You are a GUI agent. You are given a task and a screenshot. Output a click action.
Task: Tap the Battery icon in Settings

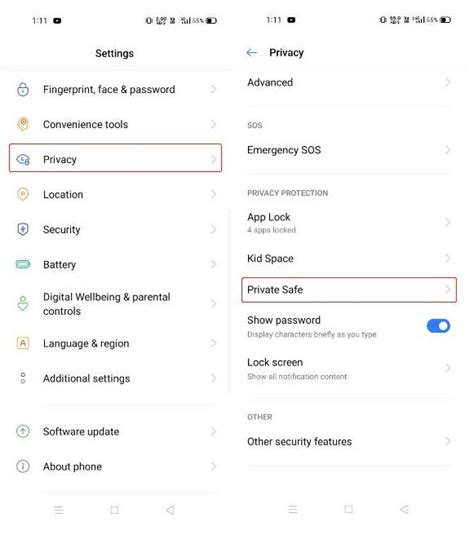coord(23,264)
